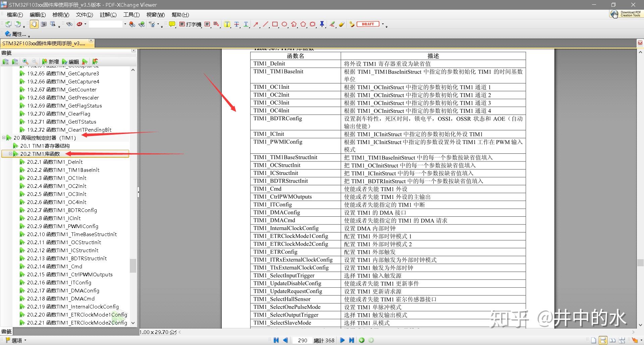Open bookmark 19.2.67 函数TIM_GetCounter
Viewport: 644px width, 345px height.
62,89
